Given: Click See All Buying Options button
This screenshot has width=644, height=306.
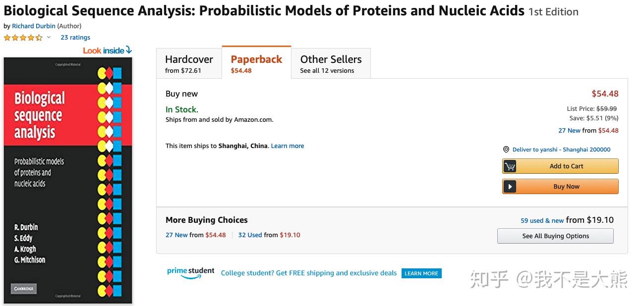Looking at the screenshot, I should (x=555, y=236).
